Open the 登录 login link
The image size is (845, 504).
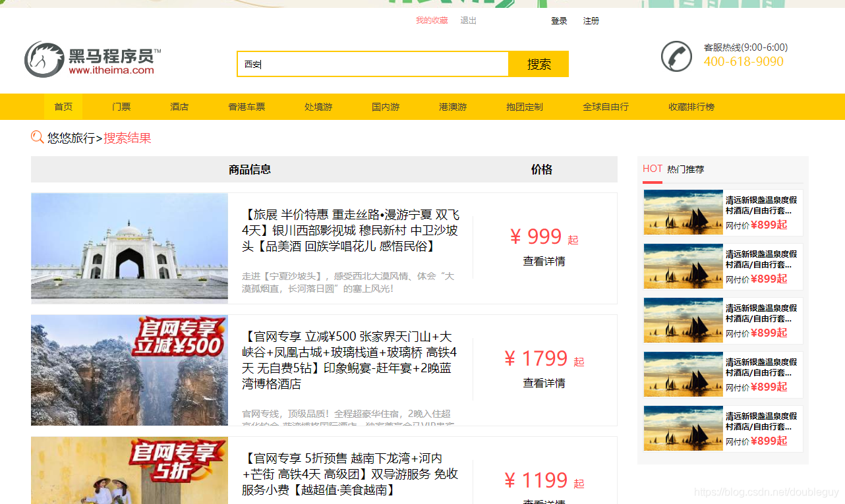coord(559,21)
